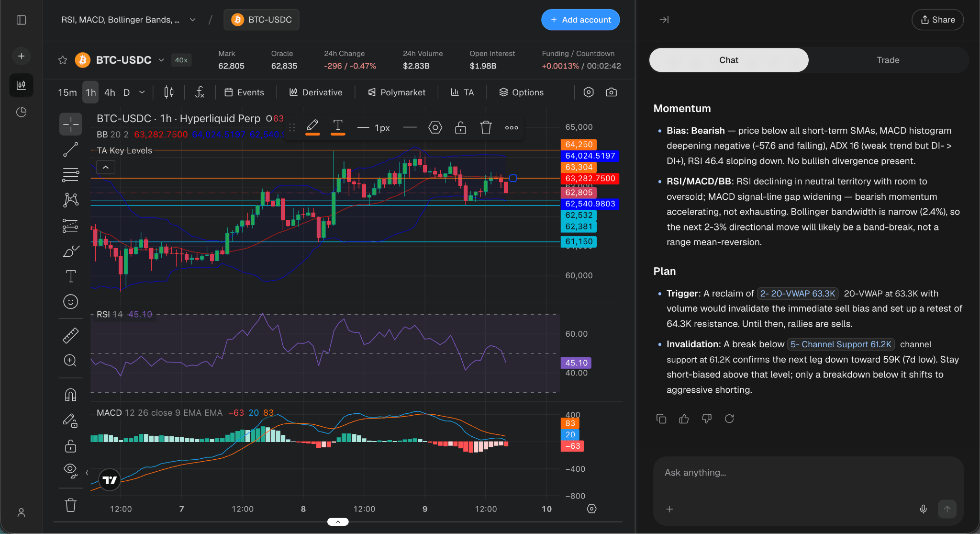Open chart settings hexagon icon
The image size is (980, 534).
coord(589,92)
